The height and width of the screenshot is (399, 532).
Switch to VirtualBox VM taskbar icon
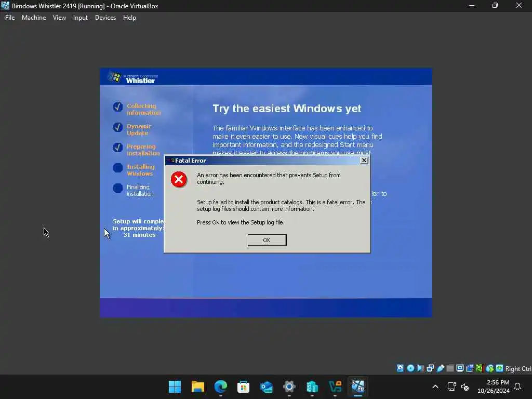pos(357,387)
